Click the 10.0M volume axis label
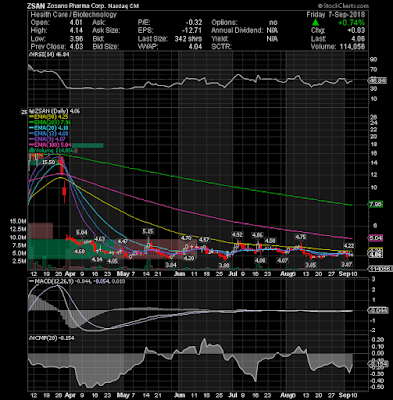Viewport: 393px width, 400px height. pos(19,237)
